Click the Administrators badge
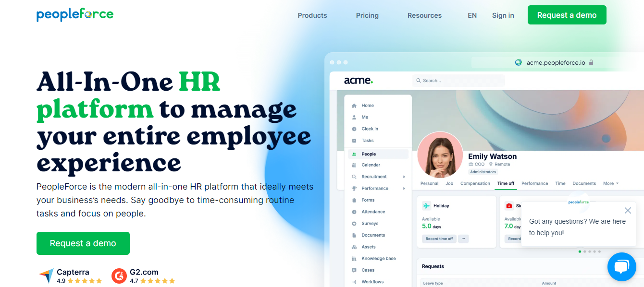The height and width of the screenshot is (287, 644). point(483,172)
